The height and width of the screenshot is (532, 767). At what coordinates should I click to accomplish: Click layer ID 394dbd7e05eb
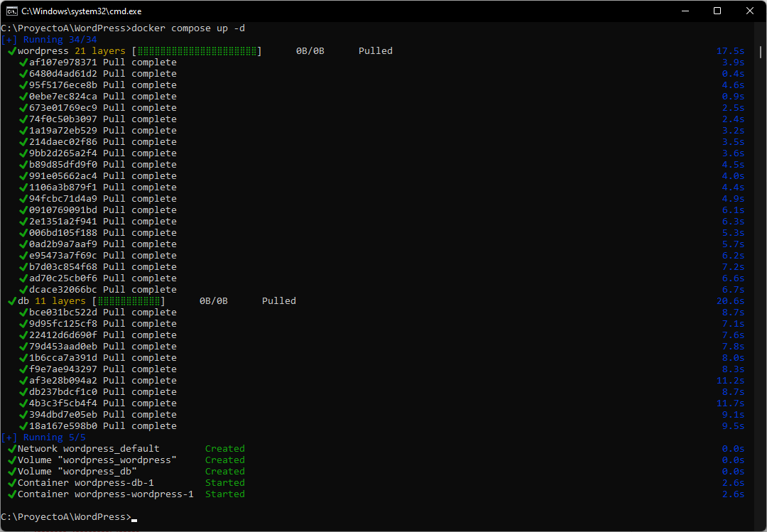[63, 415]
